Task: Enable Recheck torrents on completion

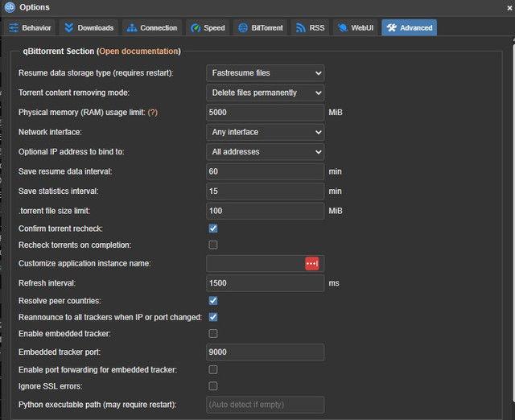Action: [x=213, y=245]
